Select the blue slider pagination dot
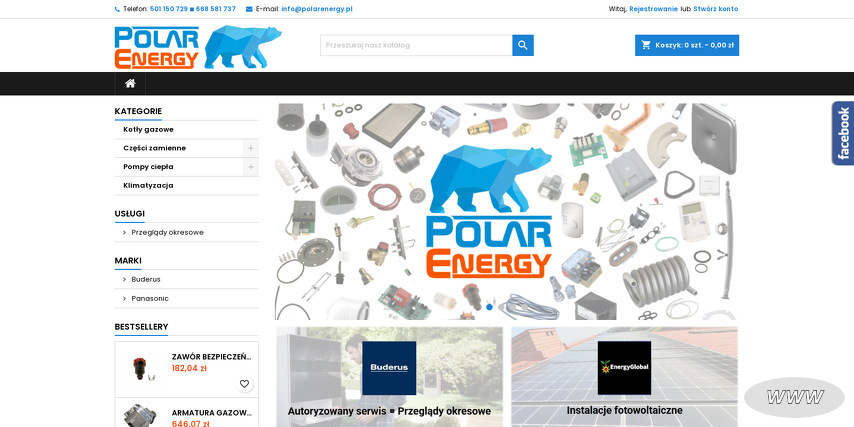The width and height of the screenshot is (854, 427). (x=489, y=307)
